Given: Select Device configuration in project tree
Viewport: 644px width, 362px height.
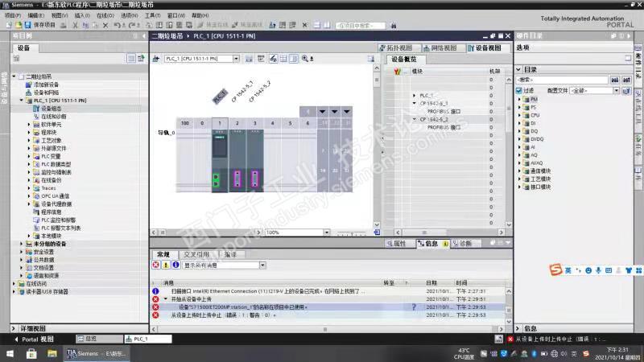Looking at the screenshot, I should tap(52, 109).
